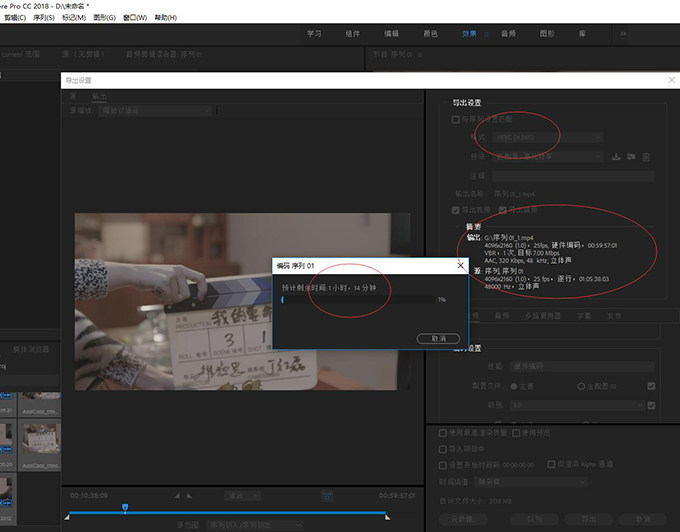The width and height of the screenshot is (680, 532).
Task: Click 取消 in the export settings dialog
Action: [x=643, y=519]
